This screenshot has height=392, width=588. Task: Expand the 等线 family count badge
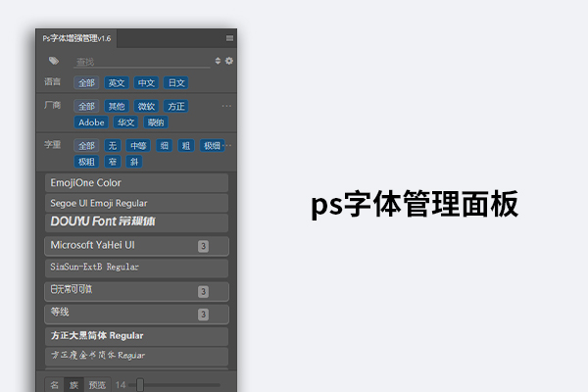tap(203, 315)
